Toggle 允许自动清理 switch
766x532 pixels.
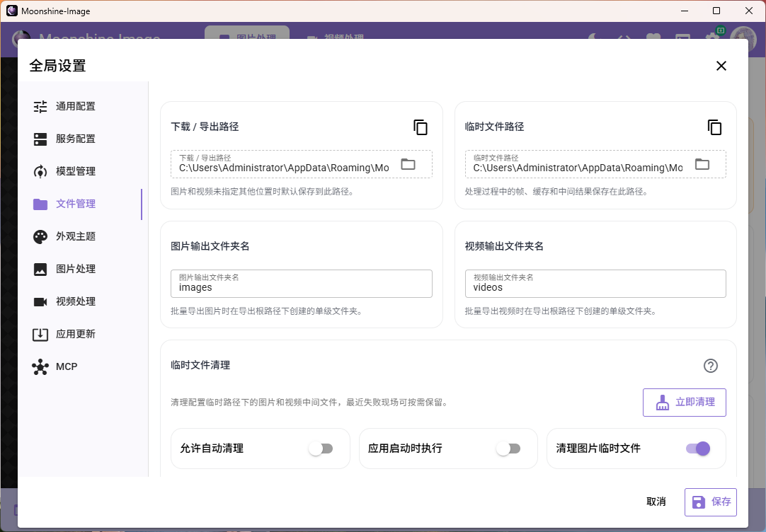[321, 449]
